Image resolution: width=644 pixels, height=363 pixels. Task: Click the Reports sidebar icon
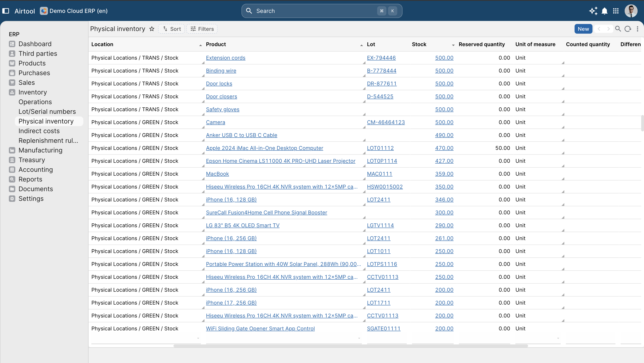12,179
